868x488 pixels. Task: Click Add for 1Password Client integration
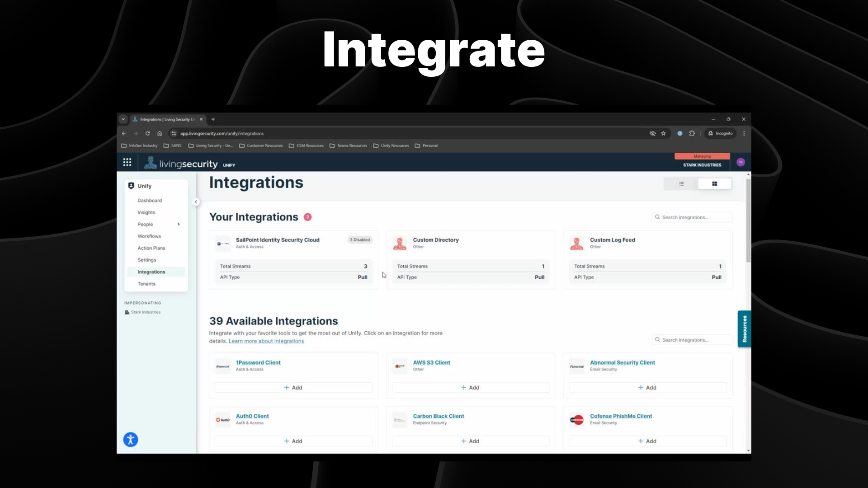(292, 387)
